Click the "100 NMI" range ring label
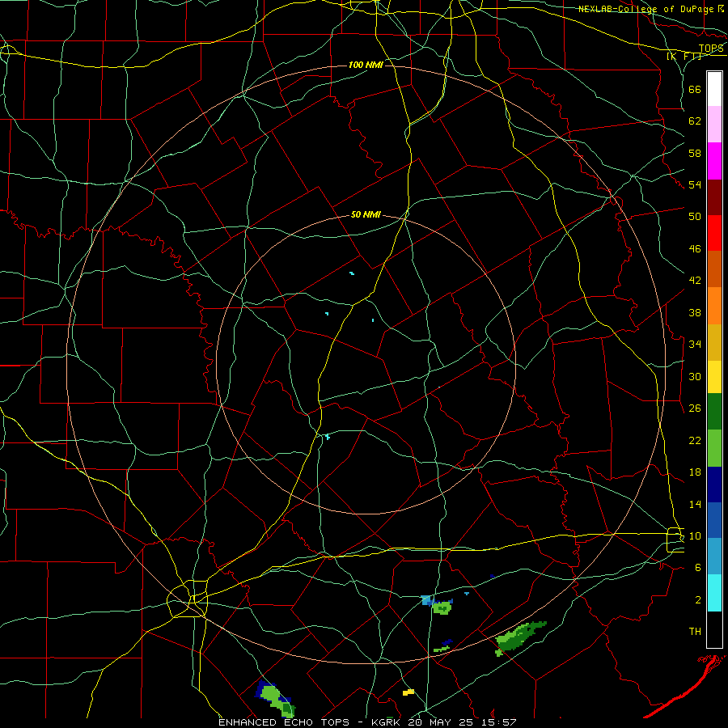Viewport: 728px width, 728px height. 366,65
